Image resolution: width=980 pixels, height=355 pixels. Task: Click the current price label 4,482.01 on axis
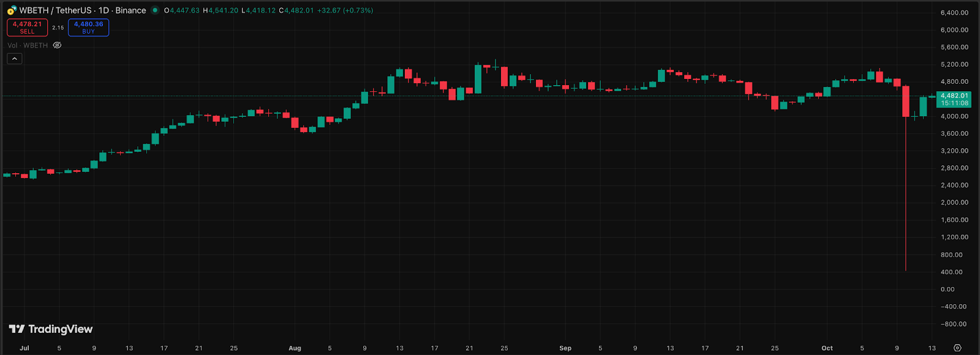tap(954, 95)
